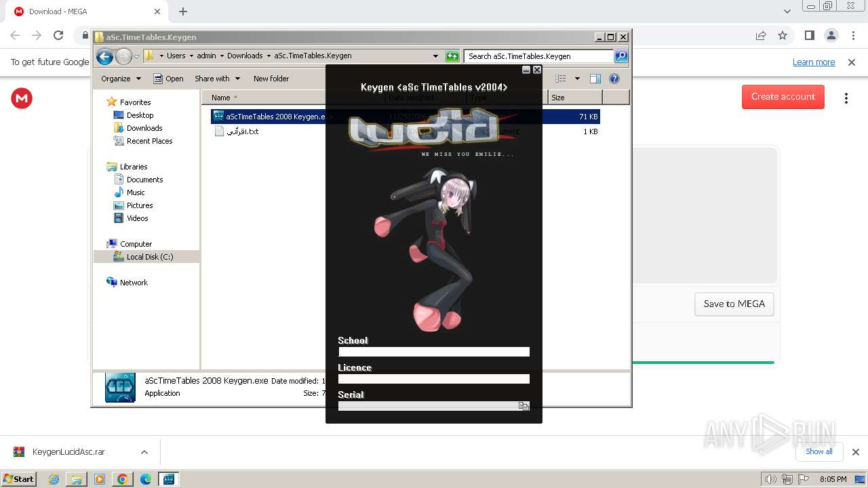Image resolution: width=868 pixels, height=488 pixels.
Task: Click Save to MEGA button
Action: click(734, 304)
